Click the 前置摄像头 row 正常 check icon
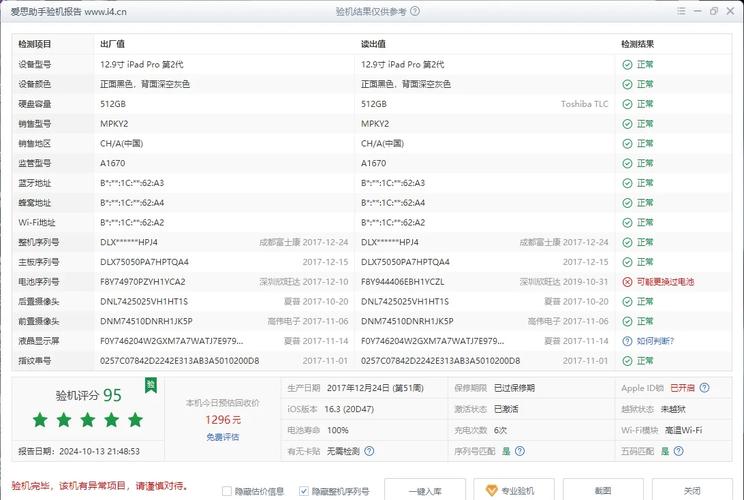This screenshot has width=744, height=500. (627, 322)
